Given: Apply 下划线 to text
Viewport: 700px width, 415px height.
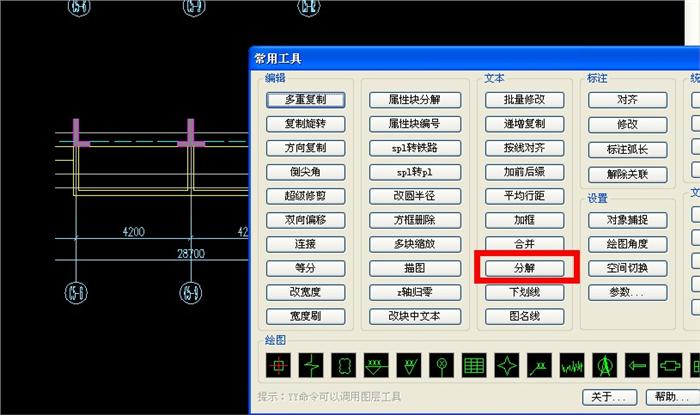Looking at the screenshot, I should (x=525, y=293).
